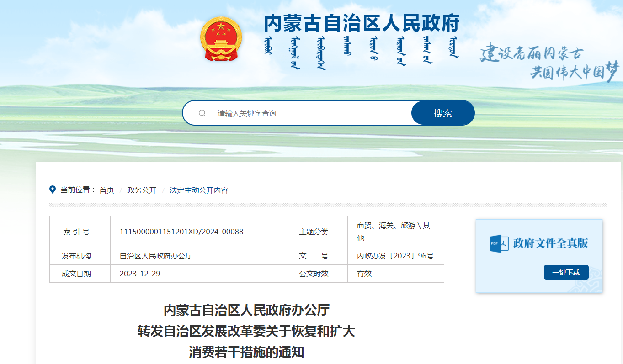Click the 建设亮丽内蒙古 slogan image
The width and height of the screenshot is (623, 364).
tap(548, 64)
